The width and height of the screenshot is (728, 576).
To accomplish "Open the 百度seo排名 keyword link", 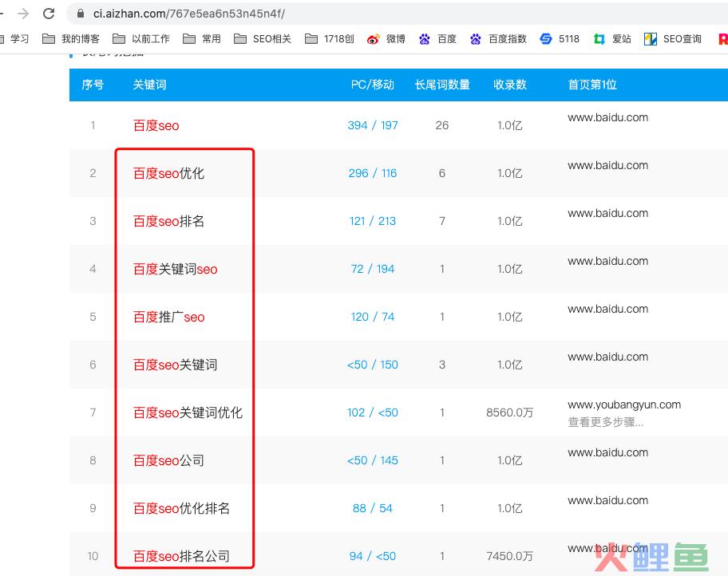I will 168,221.
